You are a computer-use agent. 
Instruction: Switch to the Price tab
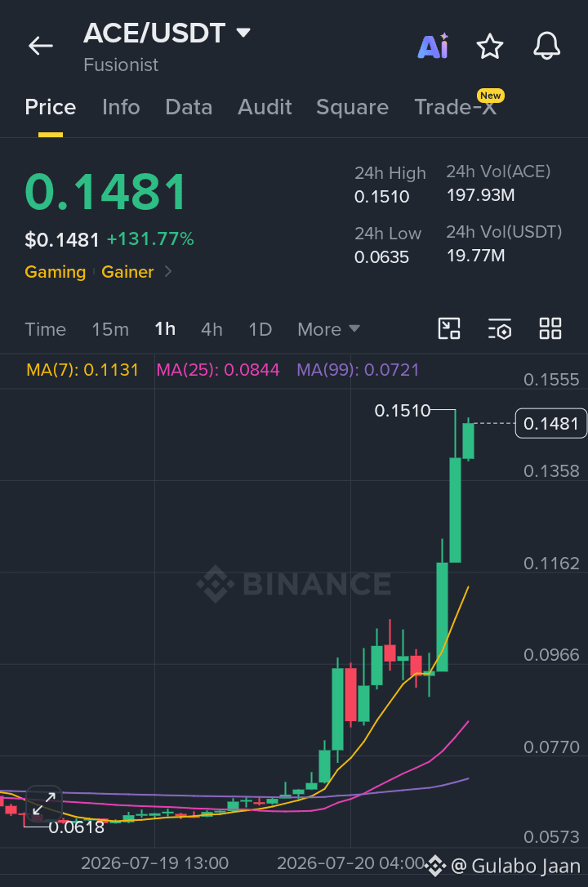(51, 107)
